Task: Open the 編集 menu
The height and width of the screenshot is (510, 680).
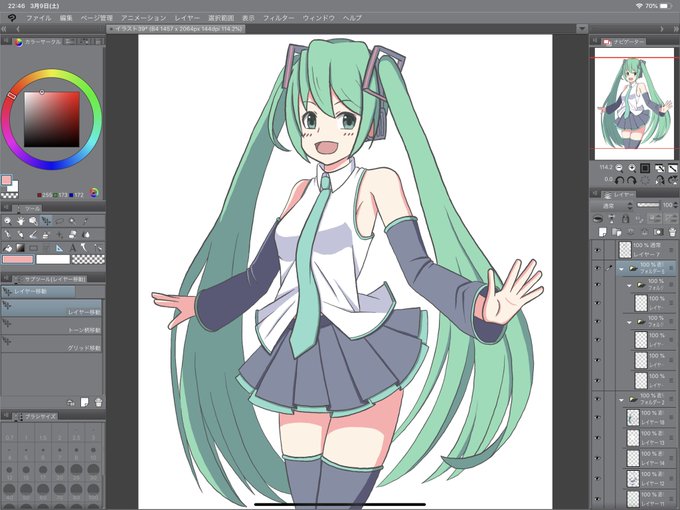Action: (x=66, y=18)
